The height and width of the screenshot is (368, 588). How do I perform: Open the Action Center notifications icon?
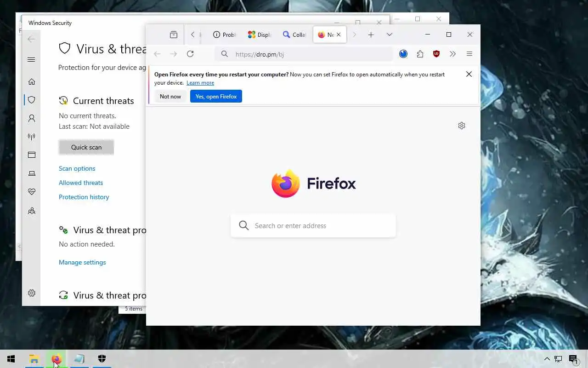click(573, 359)
